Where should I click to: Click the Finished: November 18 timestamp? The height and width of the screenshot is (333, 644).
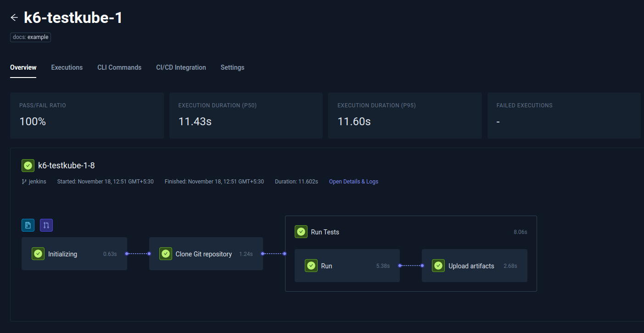click(214, 182)
